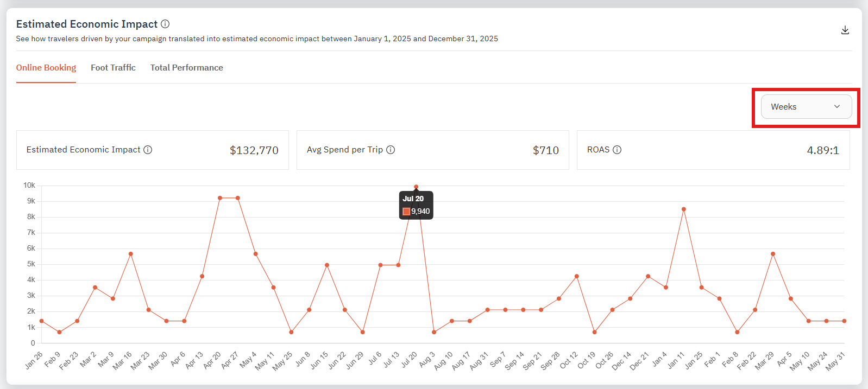Click info icon next to Avg Spend per Trip
The height and width of the screenshot is (389, 868).
[x=391, y=150]
